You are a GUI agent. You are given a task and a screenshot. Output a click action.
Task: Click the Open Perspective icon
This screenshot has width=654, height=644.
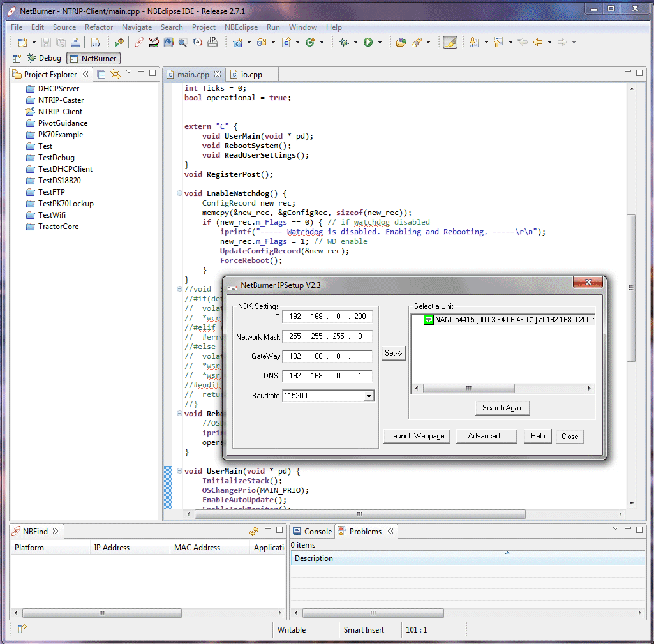[17, 58]
